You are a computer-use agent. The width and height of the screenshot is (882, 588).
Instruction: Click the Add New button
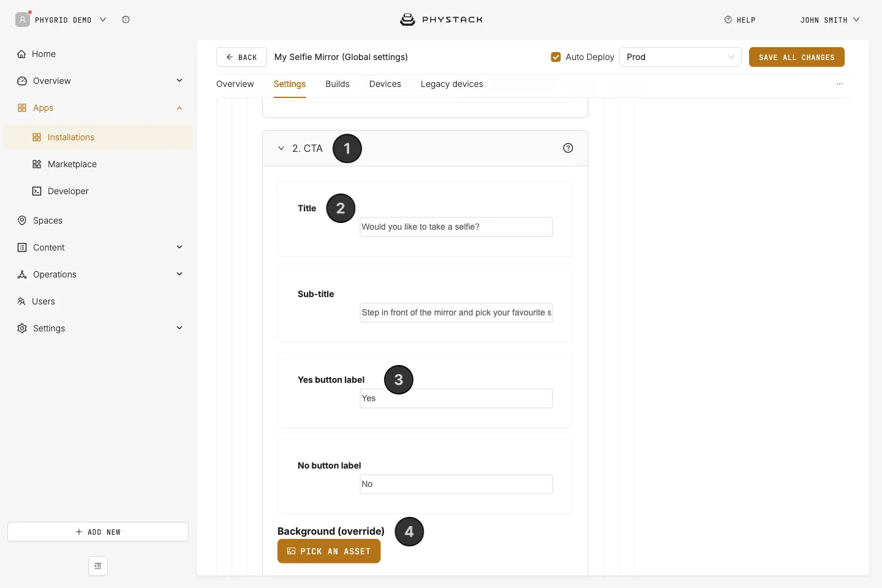tap(98, 532)
